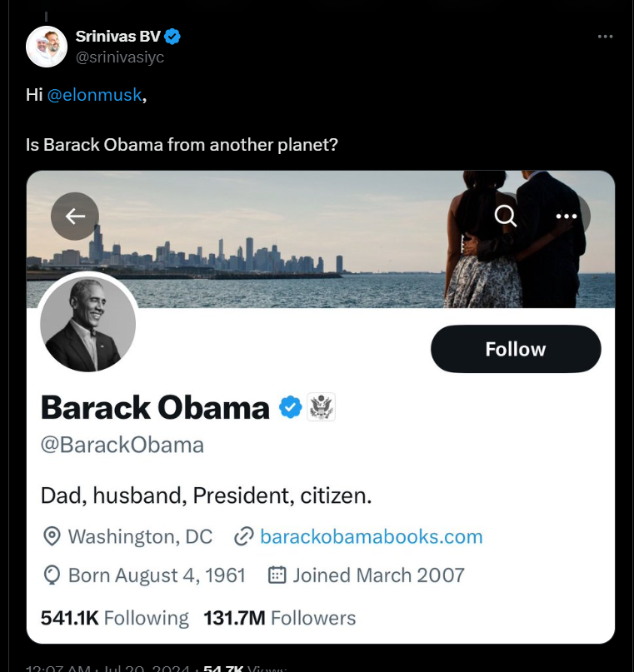Visit the barackobamabooks.com link
This screenshot has width=634, height=672.
point(371,537)
